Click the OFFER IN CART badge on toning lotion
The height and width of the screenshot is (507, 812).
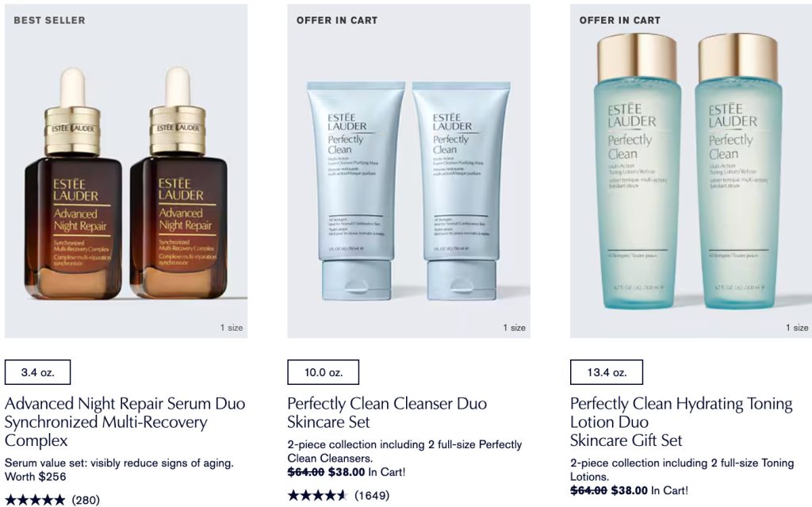620,20
